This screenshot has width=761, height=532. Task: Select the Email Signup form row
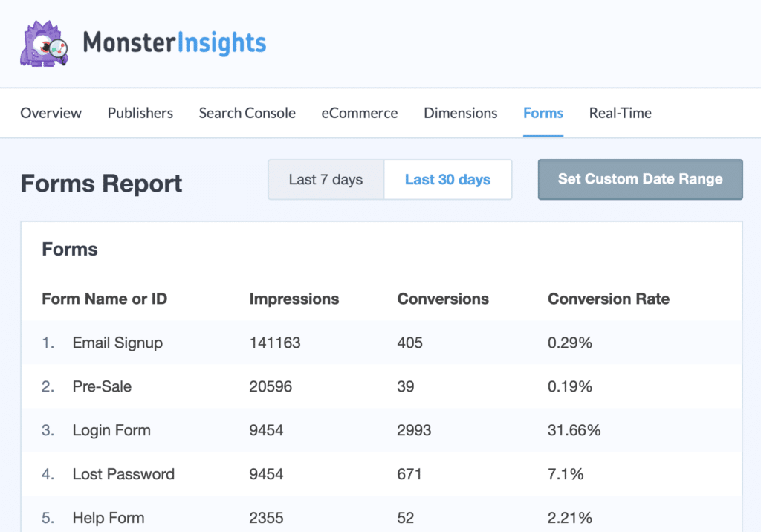tap(117, 343)
